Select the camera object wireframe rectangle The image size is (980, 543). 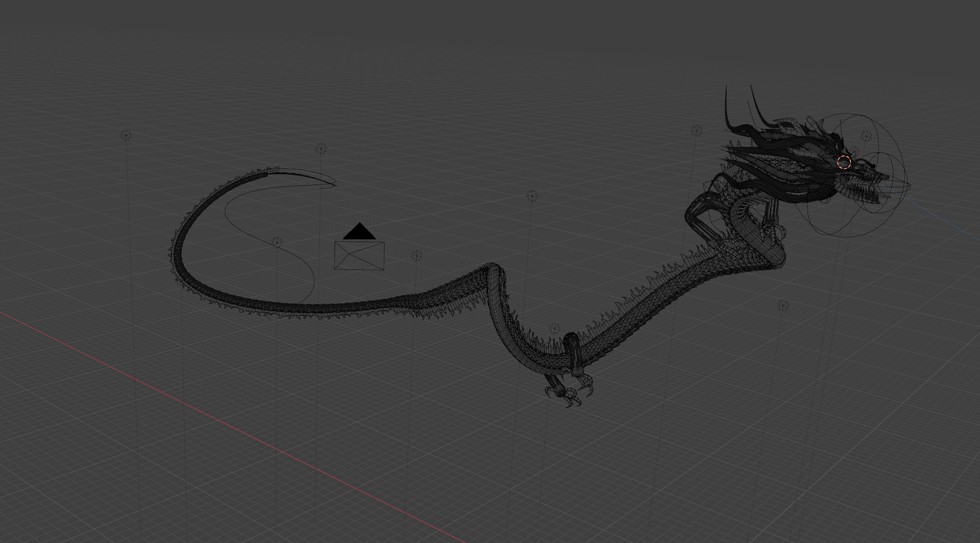359,256
